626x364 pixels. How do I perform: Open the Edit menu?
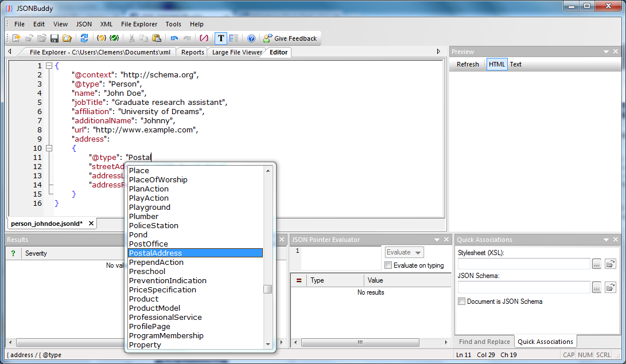click(x=38, y=24)
